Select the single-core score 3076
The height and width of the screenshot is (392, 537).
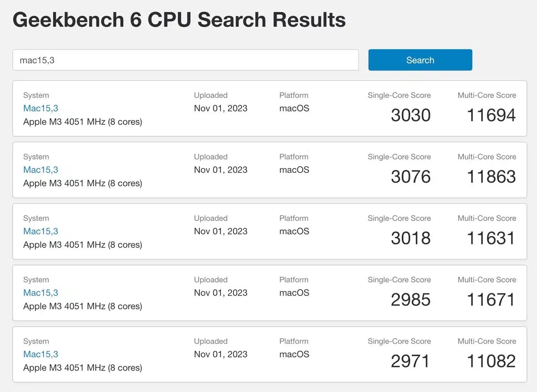410,177
